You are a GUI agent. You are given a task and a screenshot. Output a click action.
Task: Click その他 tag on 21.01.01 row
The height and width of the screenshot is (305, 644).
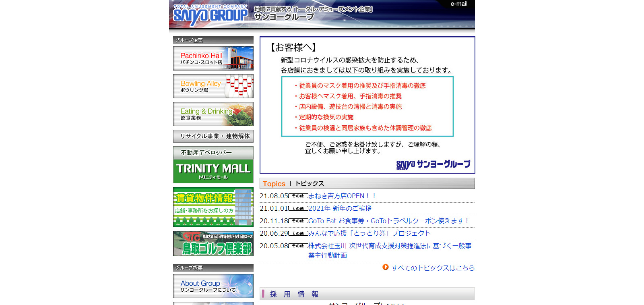(x=298, y=208)
